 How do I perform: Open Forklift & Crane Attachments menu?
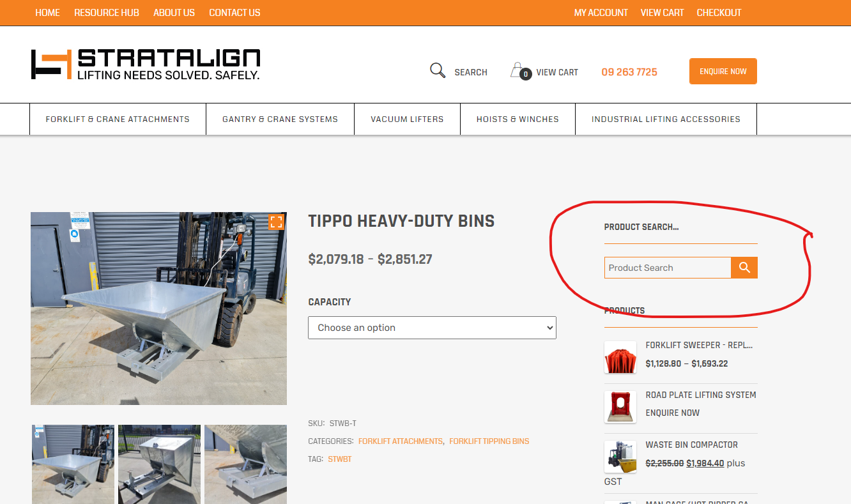118,119
